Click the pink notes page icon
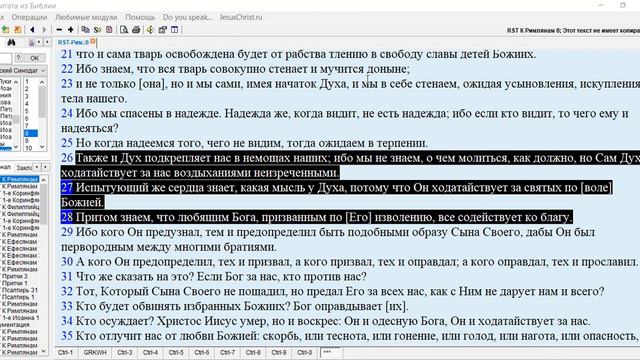This screenshot has height=360, width=640. pos(109,29)
